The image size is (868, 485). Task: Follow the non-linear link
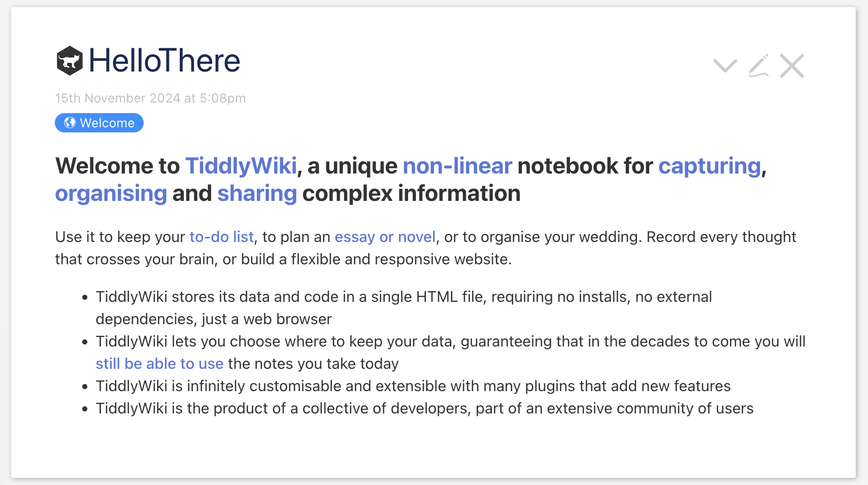pos(457,166)
